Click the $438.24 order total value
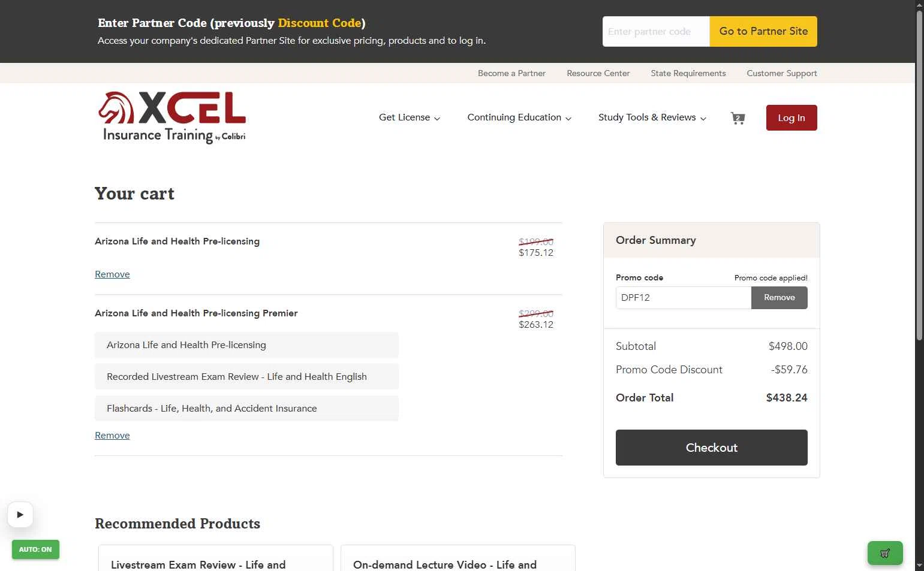Viewport: 924px width, 571px height. [x=787, y=398]
